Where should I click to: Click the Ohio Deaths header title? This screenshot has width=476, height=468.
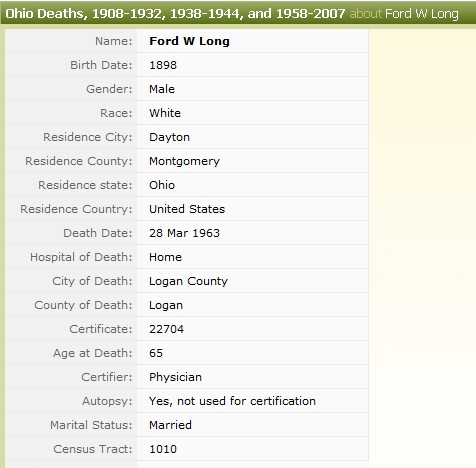175,14
